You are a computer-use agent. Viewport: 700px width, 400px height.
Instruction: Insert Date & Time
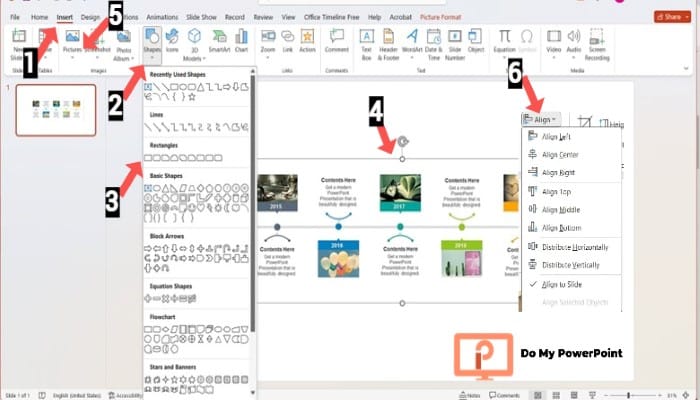click(433, 45)
